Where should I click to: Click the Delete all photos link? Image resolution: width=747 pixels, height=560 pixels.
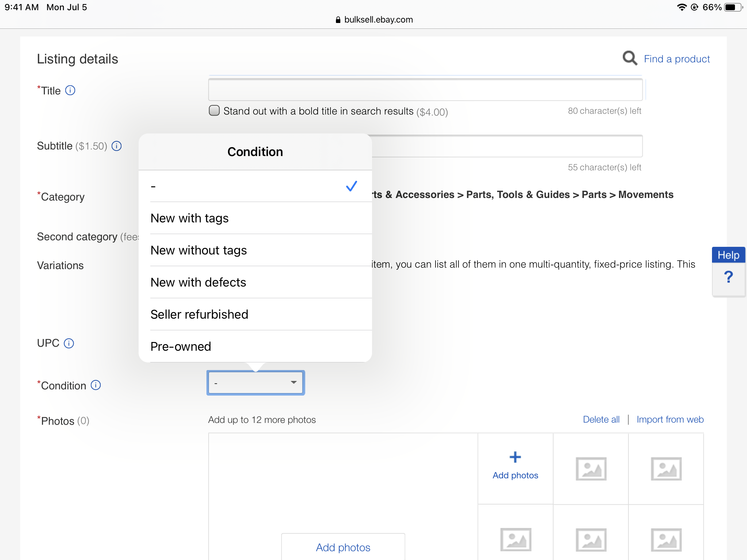point(601,419)
